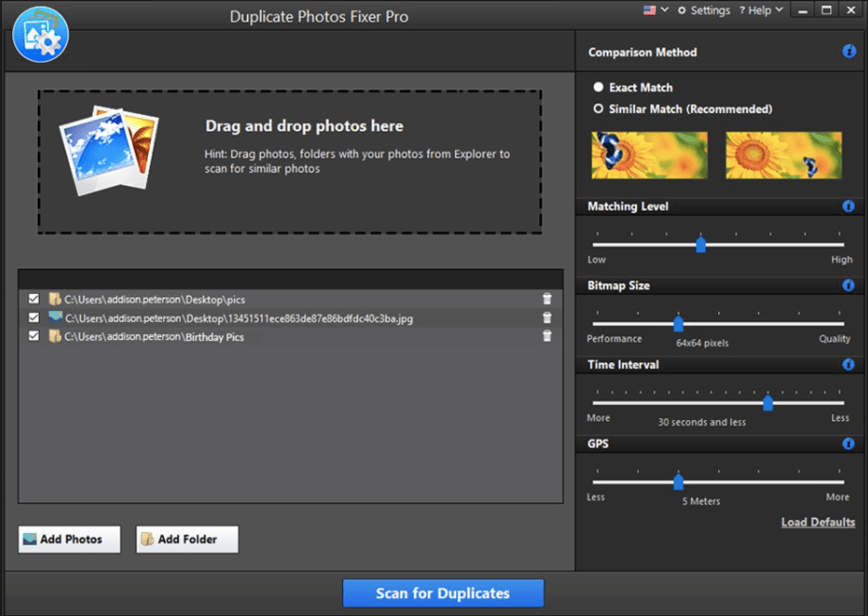The height and width of the screenshot is (616, 868).
Task: Click Load Defaults link
Action: point(818,522)
